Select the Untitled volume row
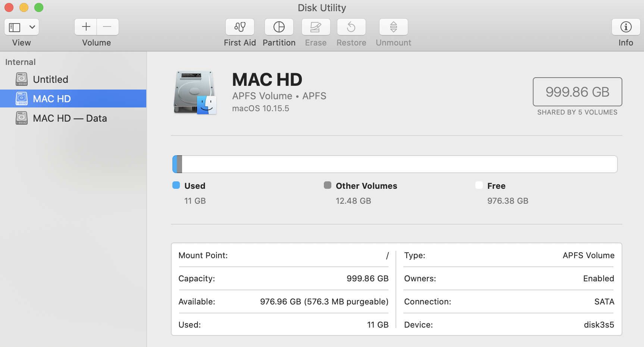The height and width of the screenshot is (347, 644). [73, 79]
